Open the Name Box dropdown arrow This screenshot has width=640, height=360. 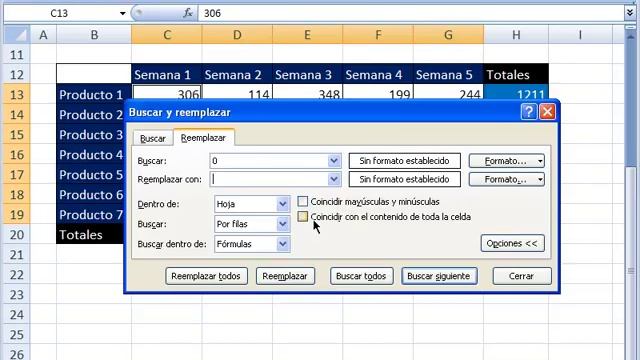122,13
